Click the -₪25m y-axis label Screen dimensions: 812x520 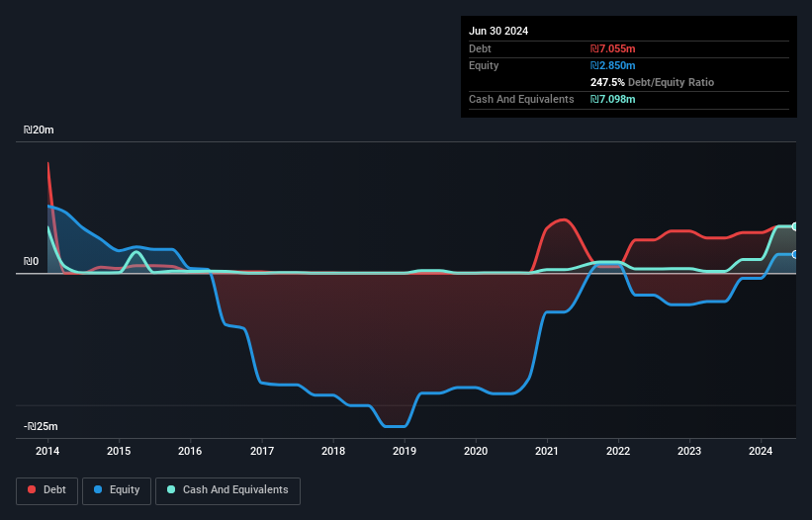point(41,426)
